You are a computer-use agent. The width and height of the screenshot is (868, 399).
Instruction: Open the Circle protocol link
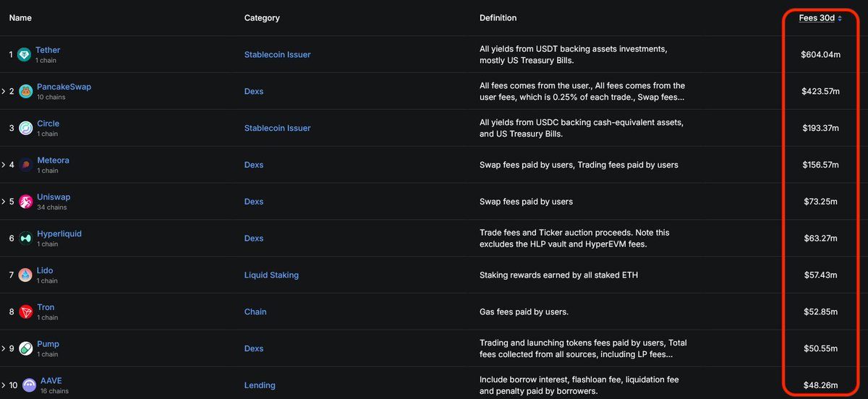pyautogui.click(x=48, y=124)
